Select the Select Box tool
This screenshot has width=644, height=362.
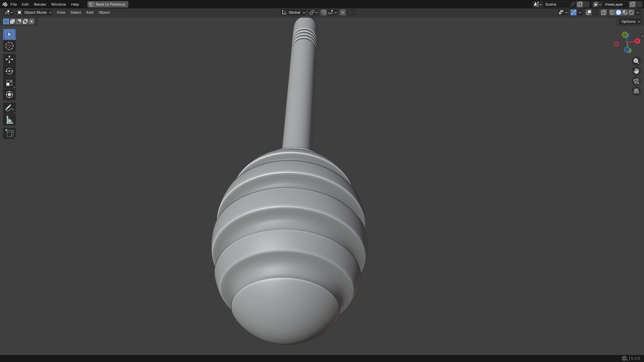point(9,34)
